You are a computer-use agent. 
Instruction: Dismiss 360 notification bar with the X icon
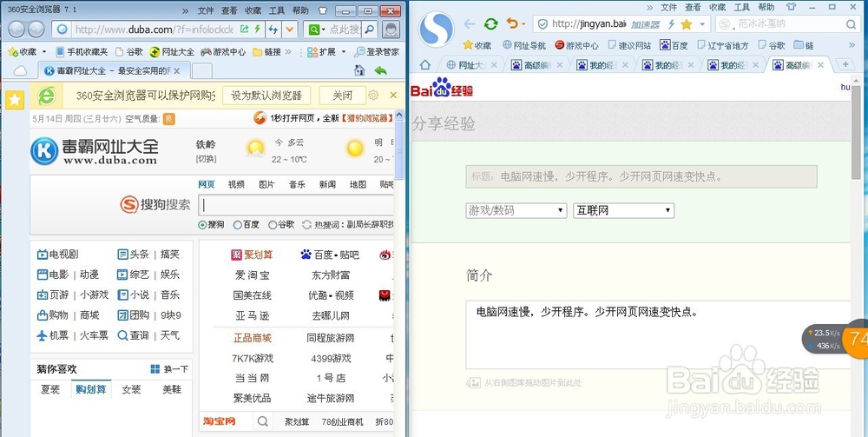pyautogui.click(x=393, y=96)
